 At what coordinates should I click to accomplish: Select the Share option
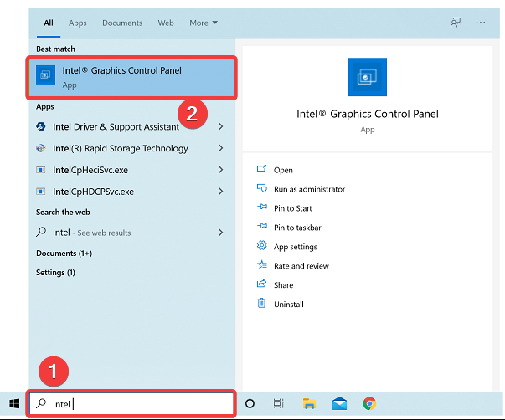click(x=283, y=285)
